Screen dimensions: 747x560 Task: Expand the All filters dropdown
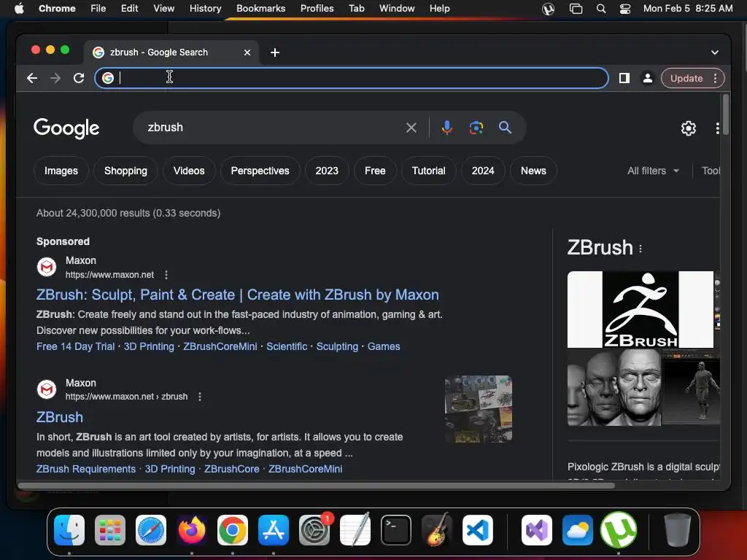pyautogui.click(x=653, y=171)
